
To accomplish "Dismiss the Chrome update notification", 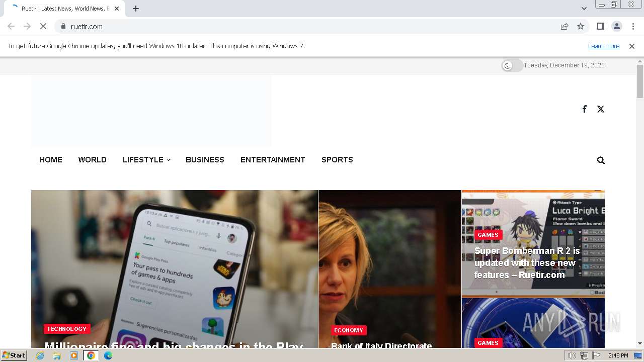I will (x=632, y=46).
